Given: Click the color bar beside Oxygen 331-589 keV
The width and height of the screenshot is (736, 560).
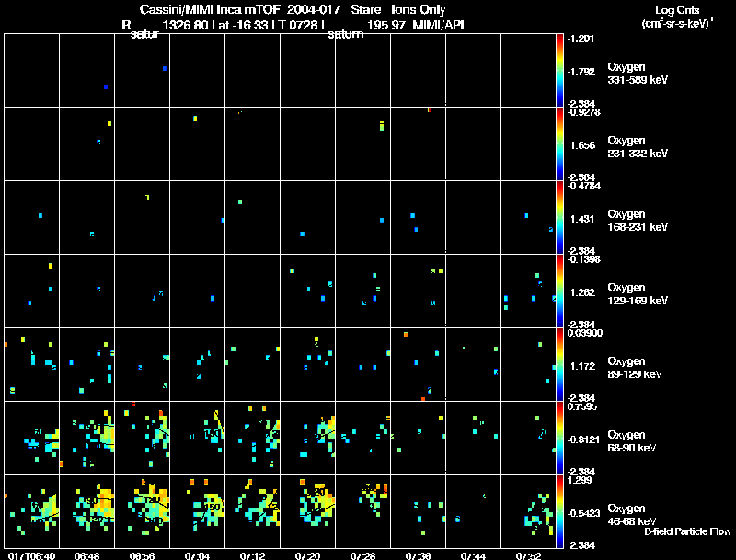Looking at the screenshot, I should [x=559, y=71].
